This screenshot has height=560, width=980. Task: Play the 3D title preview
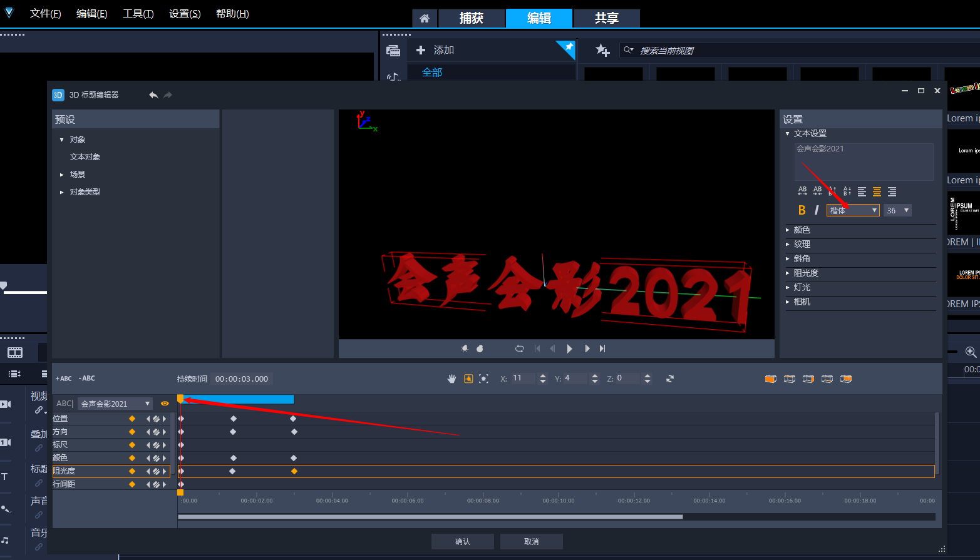click(x=569, y=349)
